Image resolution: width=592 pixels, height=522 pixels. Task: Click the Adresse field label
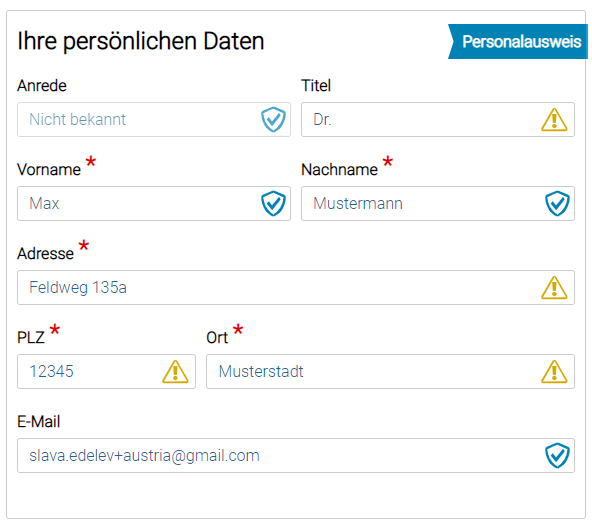[x=45, y=253]
